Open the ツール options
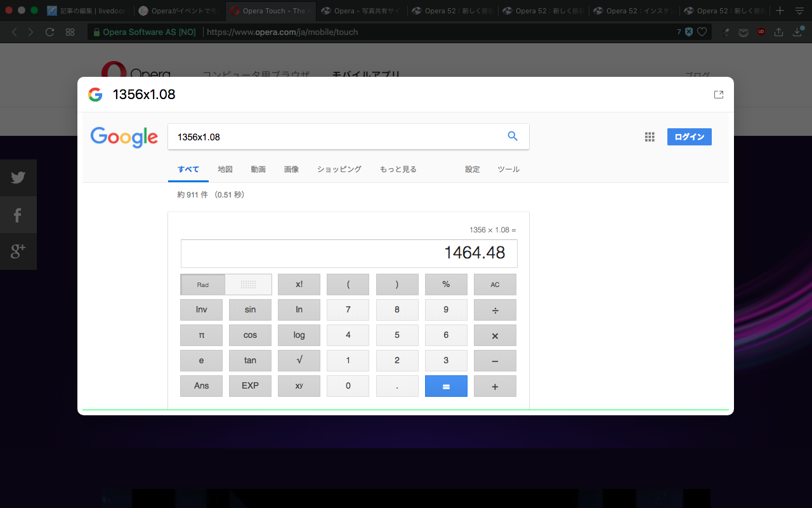This screenshot has width=812, height=508. [509, 170]
